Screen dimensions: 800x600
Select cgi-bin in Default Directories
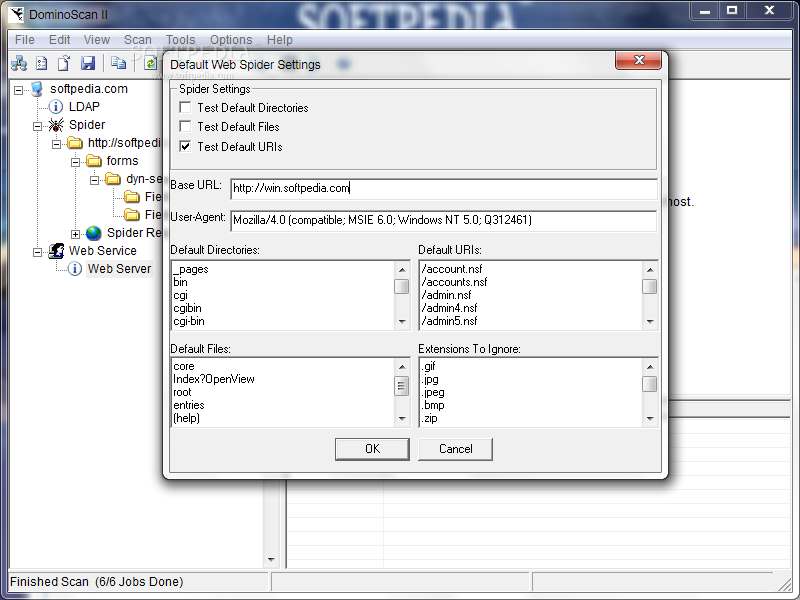[189, 321]
